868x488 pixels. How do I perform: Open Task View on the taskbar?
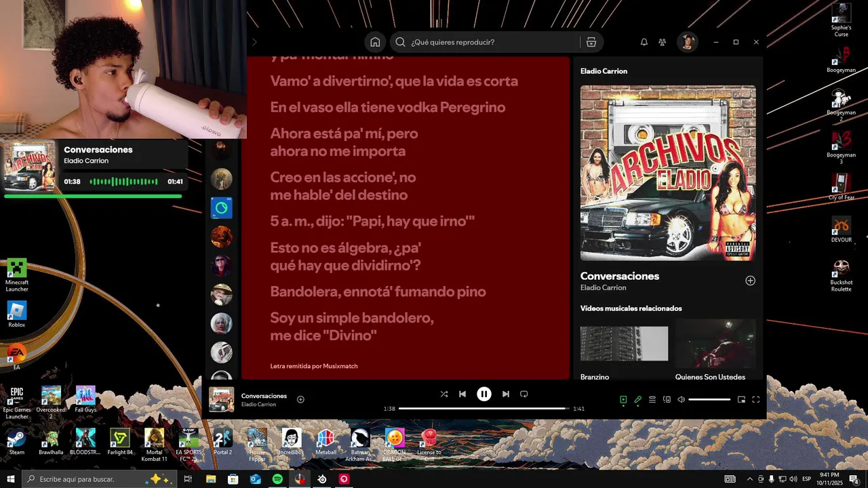pos(188,479)
